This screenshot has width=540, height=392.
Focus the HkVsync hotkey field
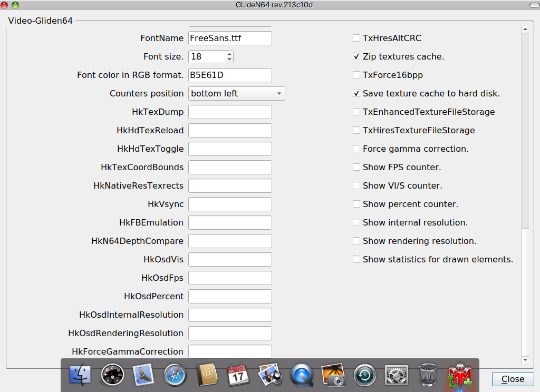point(230,204)
